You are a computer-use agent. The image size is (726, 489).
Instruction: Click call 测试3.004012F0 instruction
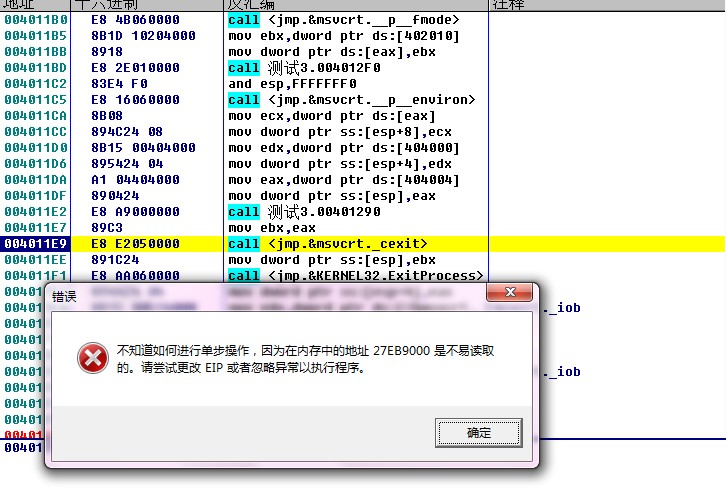(x=304, y=68)
